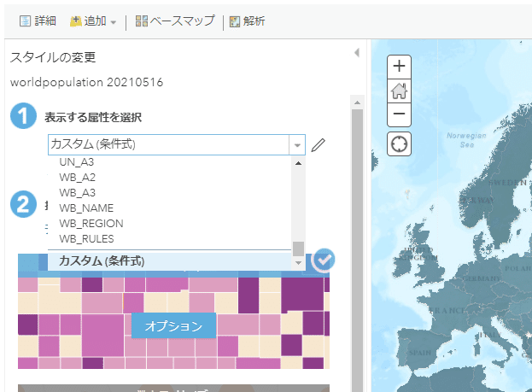Image resolution: width=532 pixels, height=392 pixels.
Task: Select UN_A3 from attribute list
Action: click(170, 162)
